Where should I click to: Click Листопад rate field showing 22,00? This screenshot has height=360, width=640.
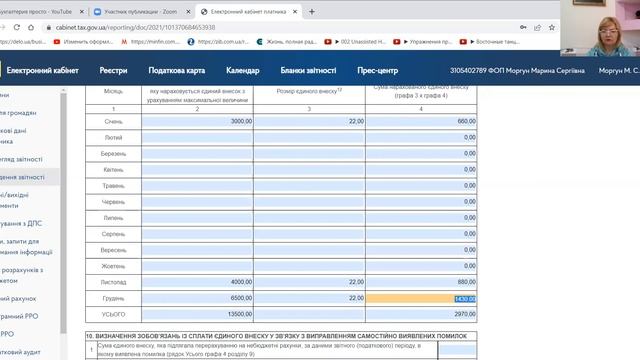(309, 282)
